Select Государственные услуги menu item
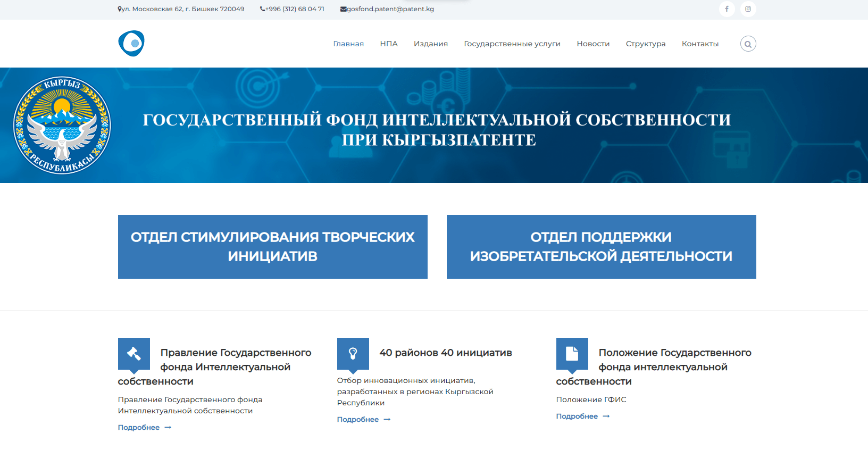Image resolution: width=868 pixels, height=458 pixels. point(512,44)
